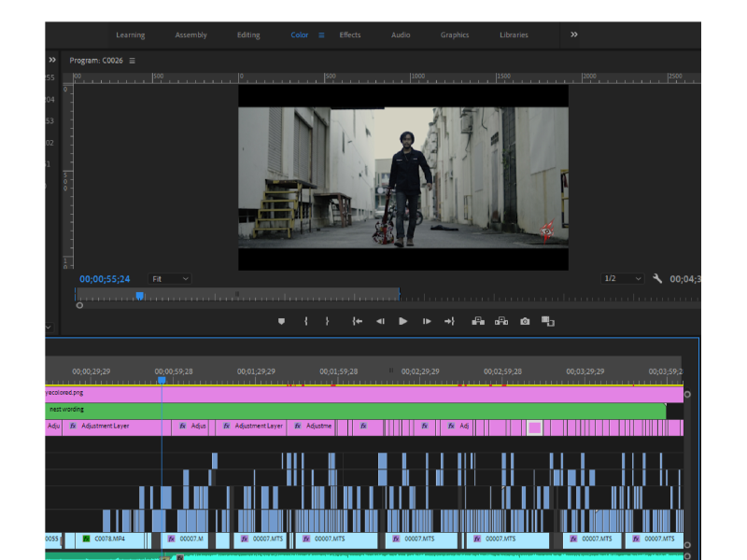Open the monitor settings wrench
The height and width of the screenshot is (560, 747).
(x=657, y=278)
